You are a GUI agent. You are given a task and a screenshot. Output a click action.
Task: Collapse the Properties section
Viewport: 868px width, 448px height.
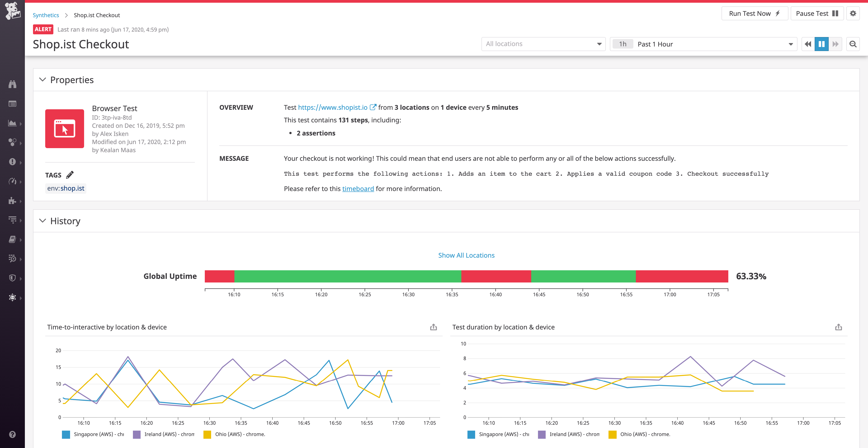tap(42, 80)
